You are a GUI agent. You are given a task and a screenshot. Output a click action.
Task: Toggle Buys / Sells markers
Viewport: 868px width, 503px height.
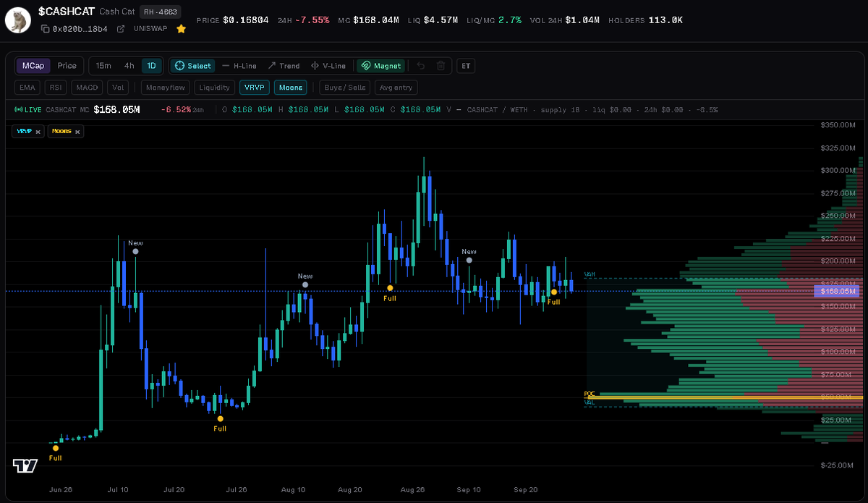tap(345, 88)
